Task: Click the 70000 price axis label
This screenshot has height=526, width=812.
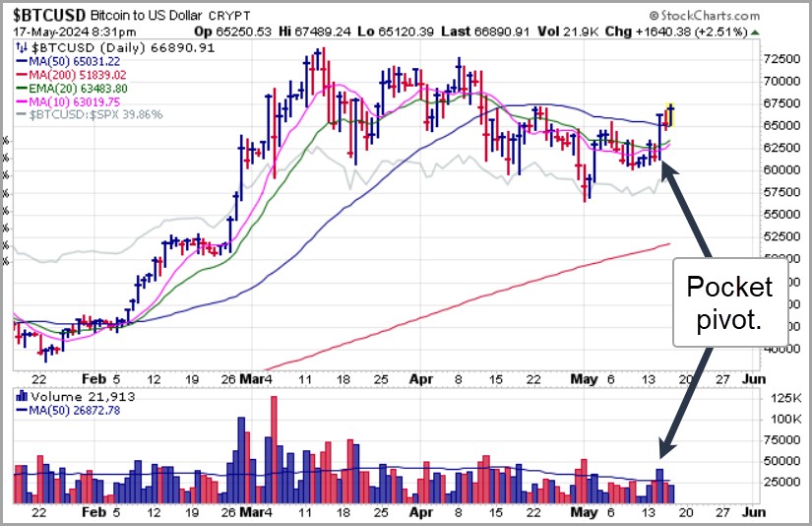Action: (x=781, y=82)
